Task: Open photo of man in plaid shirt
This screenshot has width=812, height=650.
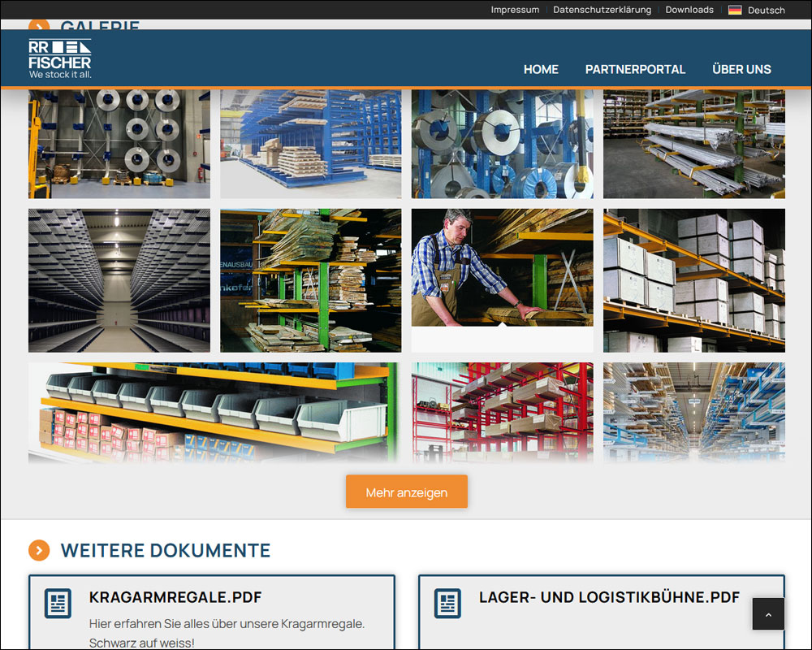Action: tap(502, 267)
